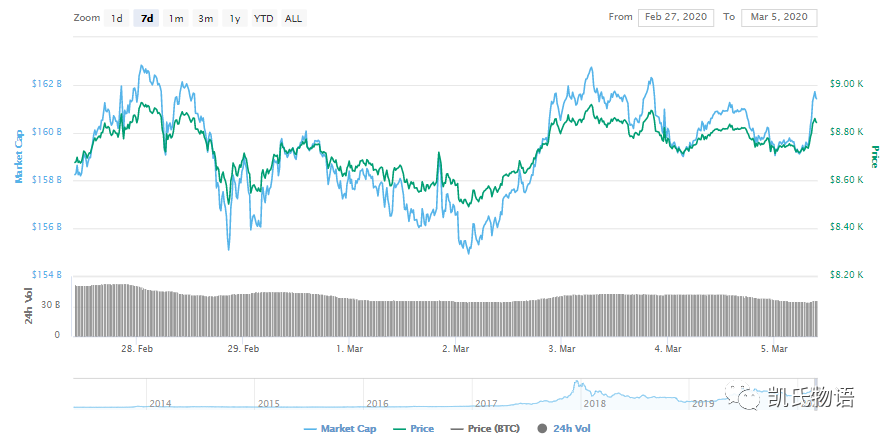The height and width of the screenshot is (436, 883).
Task: Click the $154 B axis value
Action: 47,275
